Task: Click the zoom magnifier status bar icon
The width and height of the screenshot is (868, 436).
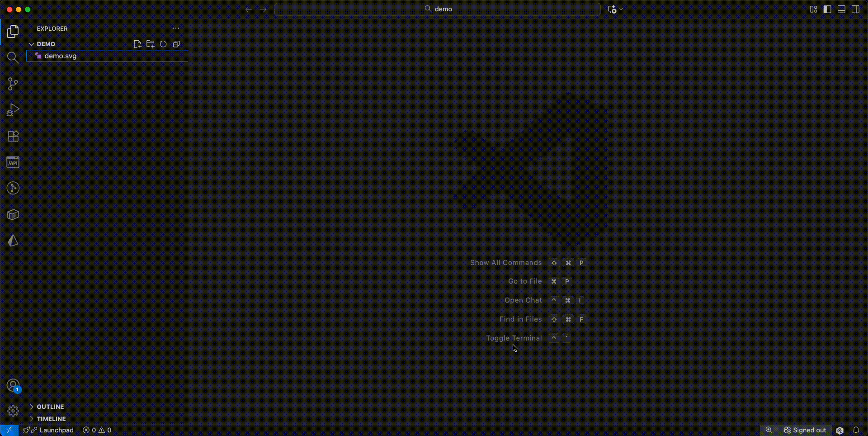Action: pyautogui.click(x=769, y=430)
